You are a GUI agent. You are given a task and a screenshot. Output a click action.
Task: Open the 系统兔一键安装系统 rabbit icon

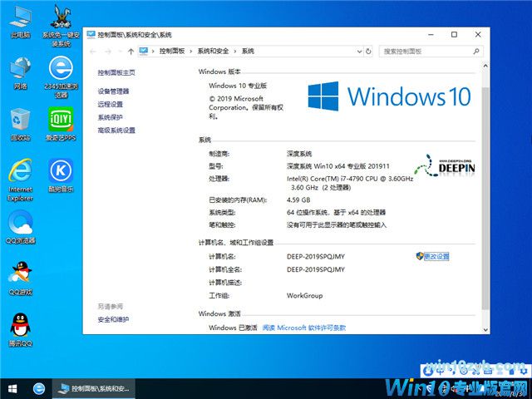click(61, 26)
